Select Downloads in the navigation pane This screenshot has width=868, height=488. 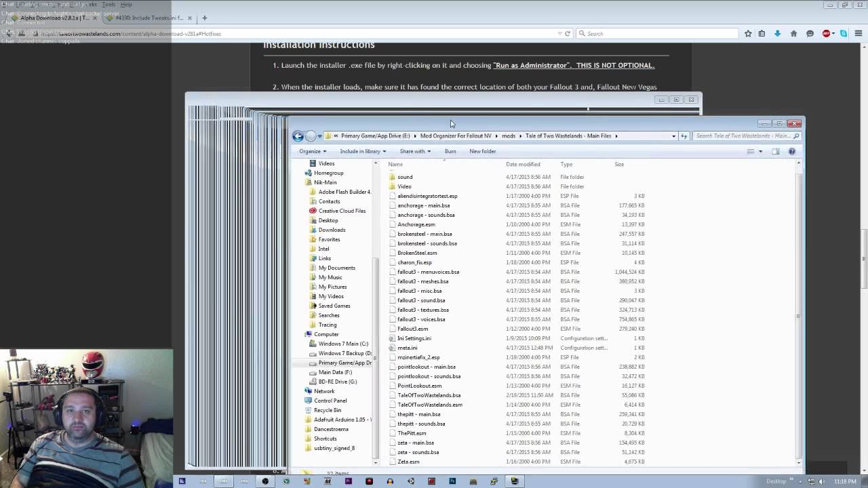pyautogui.click(x=332, y=230)
